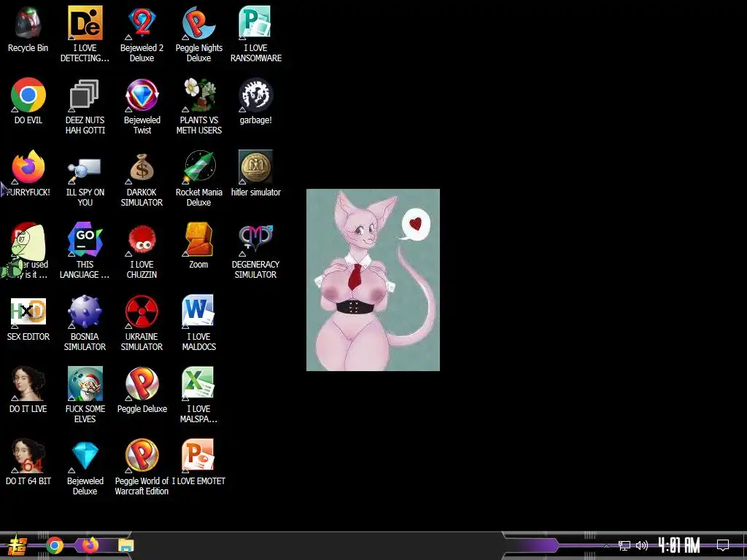This screenshot has width=747, height=560.
Task: Select the gold coin game shortcut
Action: tap(255, 167)
